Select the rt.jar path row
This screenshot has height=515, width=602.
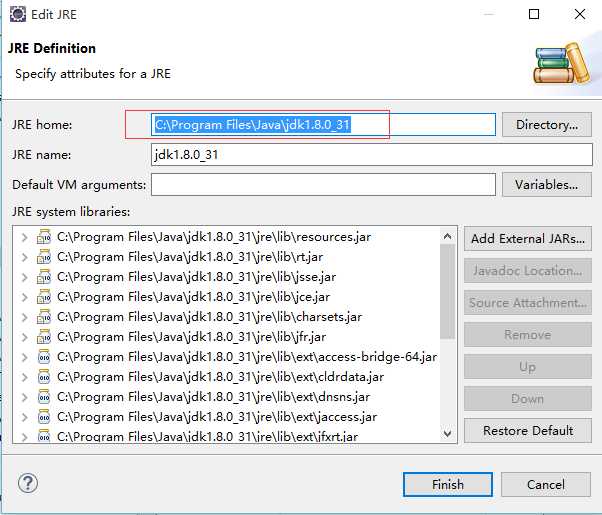click(x=190, y=257)
